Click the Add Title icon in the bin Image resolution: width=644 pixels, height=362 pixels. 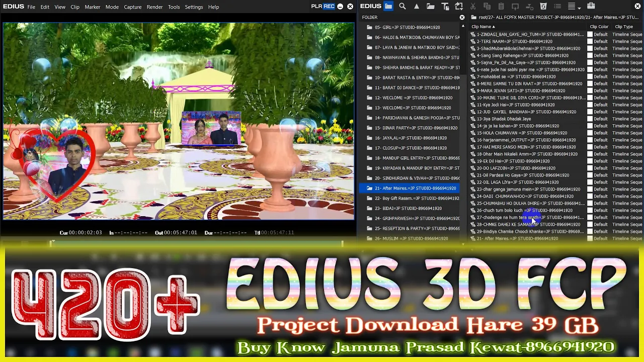click(x=445, y=7)
